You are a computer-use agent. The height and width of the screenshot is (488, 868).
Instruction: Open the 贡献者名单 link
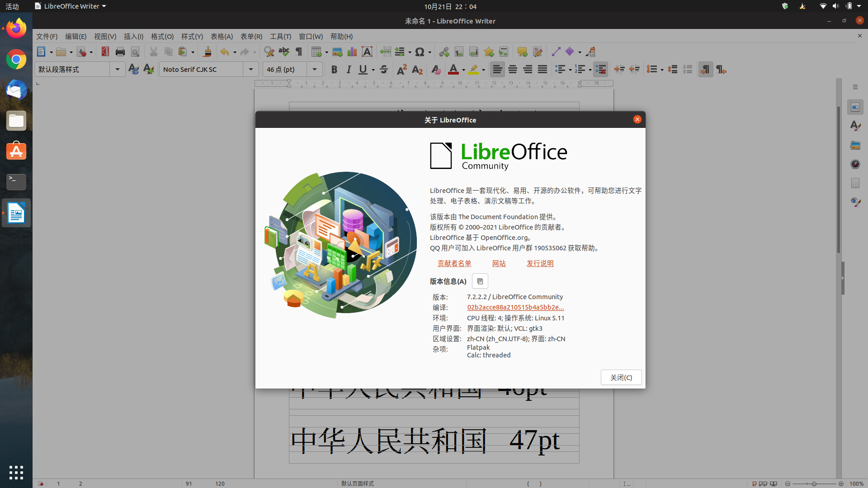coord(454,263)
